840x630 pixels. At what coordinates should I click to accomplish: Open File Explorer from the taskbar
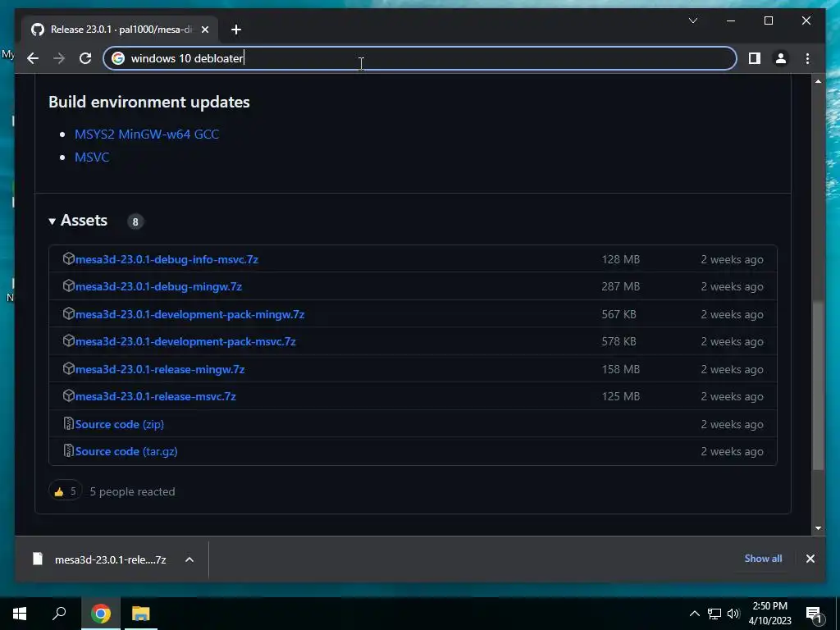(141, 614)
